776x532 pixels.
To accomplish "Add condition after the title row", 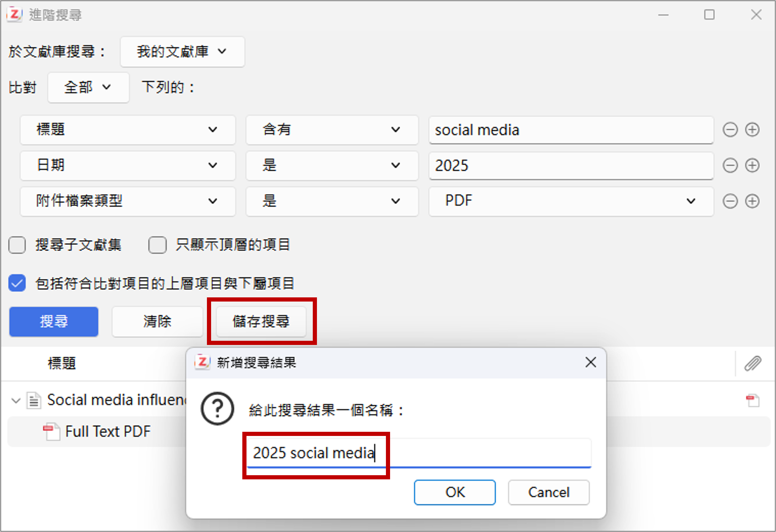I will [x=752, y=130].
